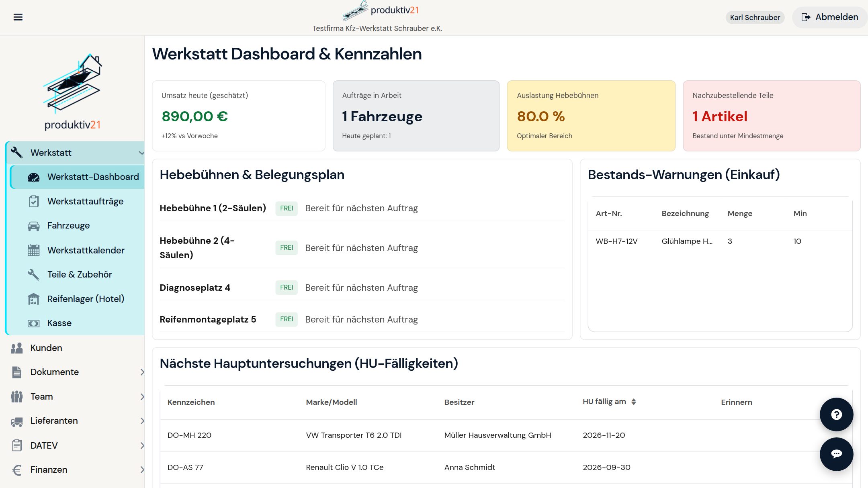
Task: Click the Werkstatt-Dashboard gauge icon
Action: 33,177
